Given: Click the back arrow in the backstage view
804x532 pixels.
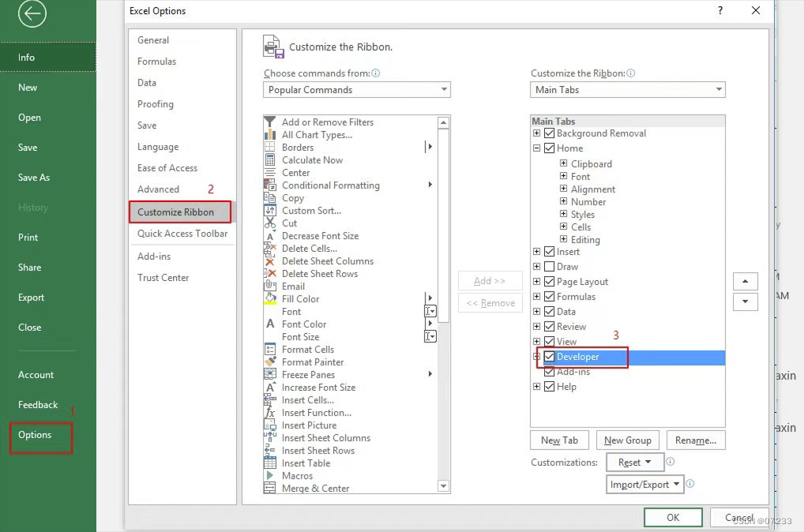Looking at the screenshot, I should pos(32,14).
